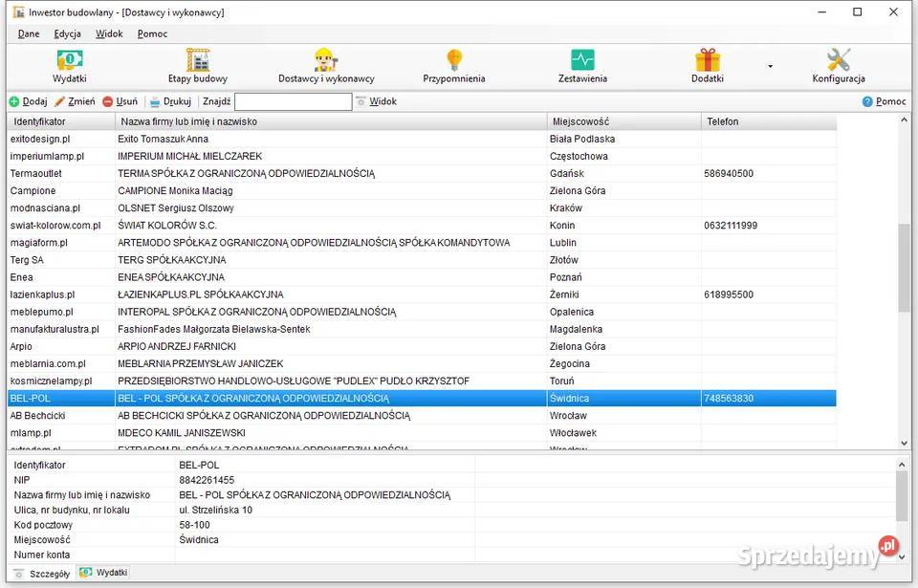Expand the dropdown arrow next to Dodatki

(770, 67)
